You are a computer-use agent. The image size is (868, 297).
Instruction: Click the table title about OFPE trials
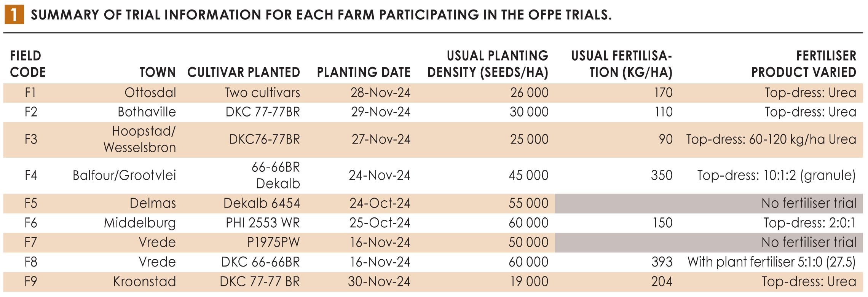(321, 15)
